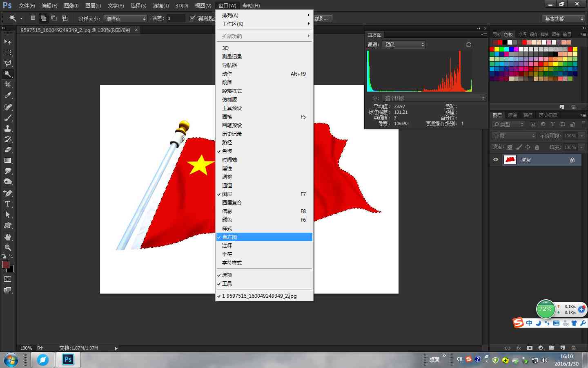Refresh the histogram with uncached data
Viewport: 588px width, 368px height.
pos(469,45)
